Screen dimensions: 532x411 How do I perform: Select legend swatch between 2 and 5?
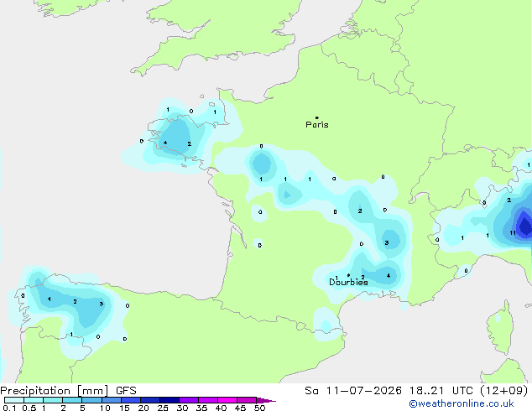click(x=72, y=400)
